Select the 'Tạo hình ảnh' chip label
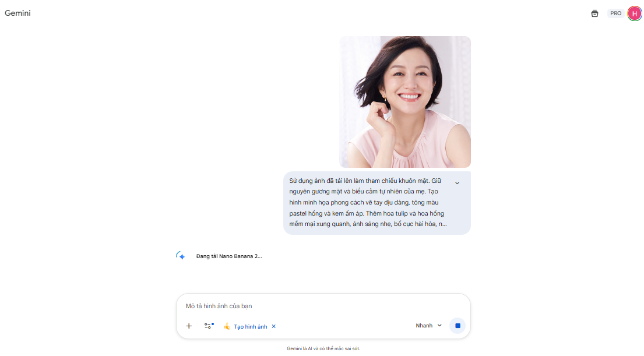Viewport: 644px width, 356px height. (x=251, y=327)
